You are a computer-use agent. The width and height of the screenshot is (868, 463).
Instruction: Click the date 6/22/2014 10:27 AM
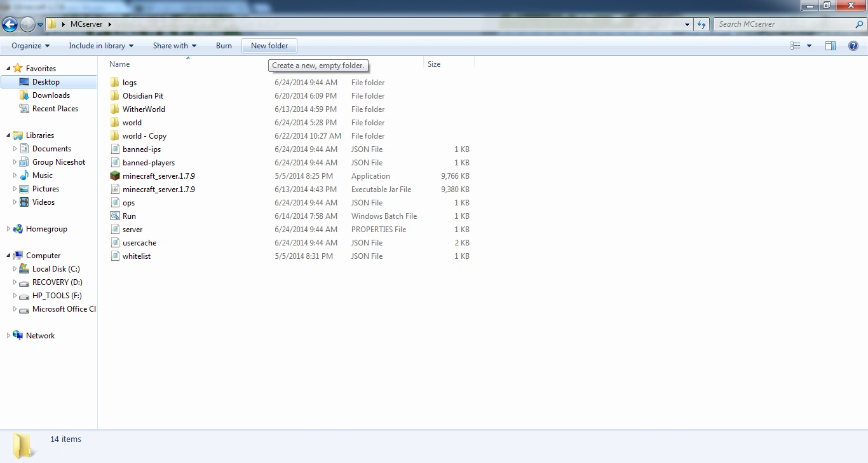tap(308, 136)
